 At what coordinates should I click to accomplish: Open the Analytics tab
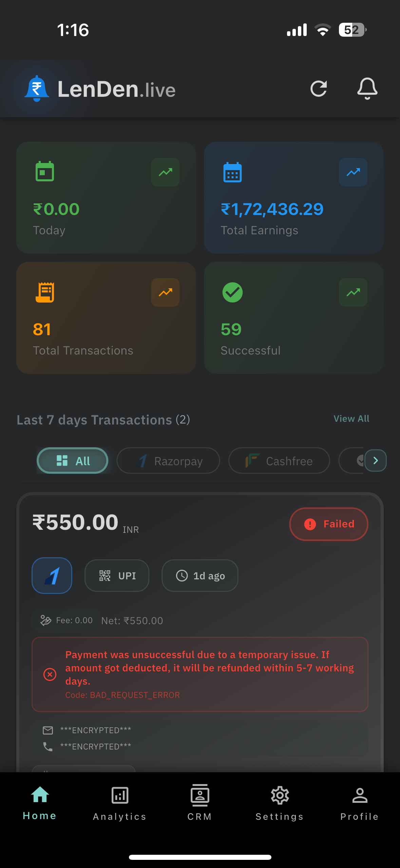[120, 803]
